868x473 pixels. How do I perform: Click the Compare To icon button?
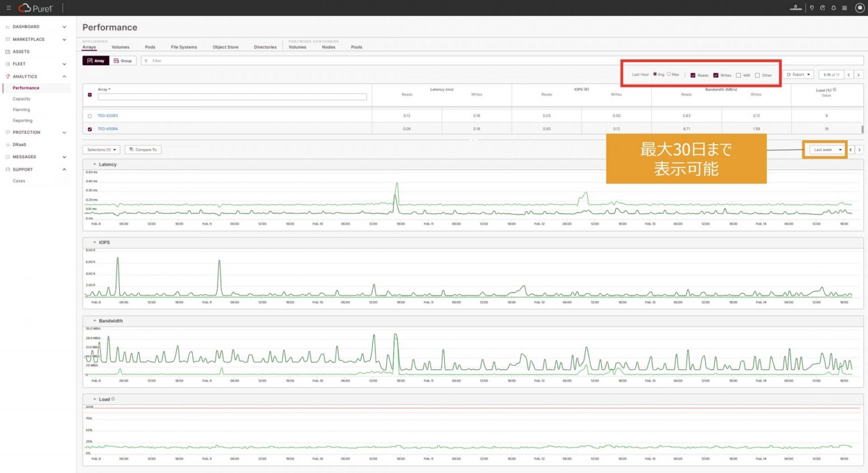[143, 149]
